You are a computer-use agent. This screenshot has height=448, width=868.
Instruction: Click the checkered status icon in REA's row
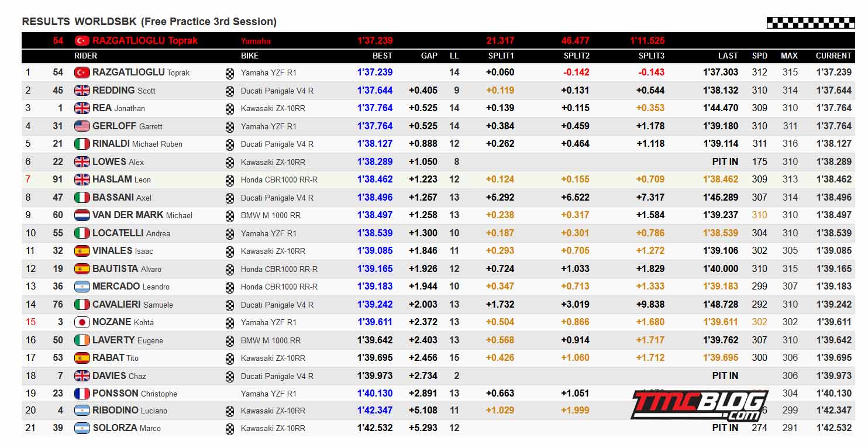point(230,109)
